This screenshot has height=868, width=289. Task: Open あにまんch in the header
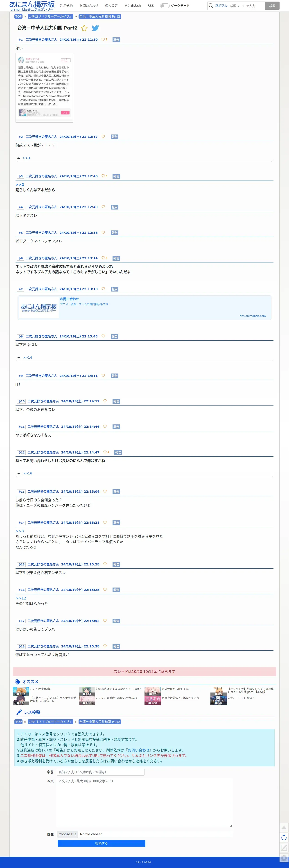(x=133, y=6)
